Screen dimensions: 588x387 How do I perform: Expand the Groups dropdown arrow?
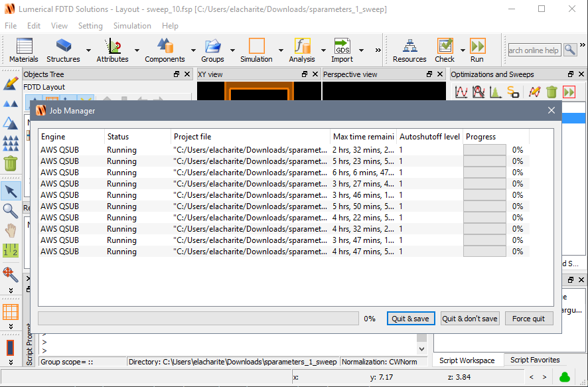(x=232, y=50)
